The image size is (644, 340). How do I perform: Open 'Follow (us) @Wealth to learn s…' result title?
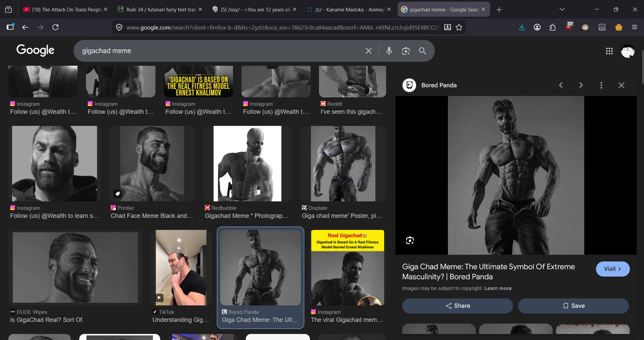pos(54,216)
